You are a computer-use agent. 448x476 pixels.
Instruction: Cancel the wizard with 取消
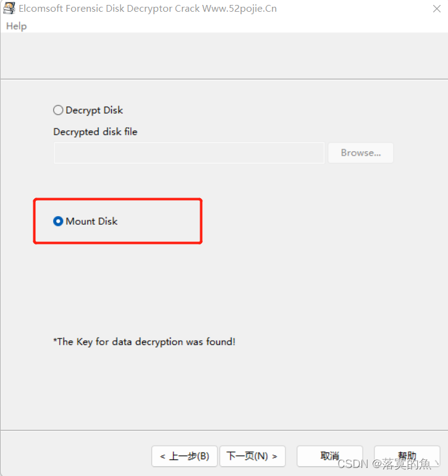(330, 456)
